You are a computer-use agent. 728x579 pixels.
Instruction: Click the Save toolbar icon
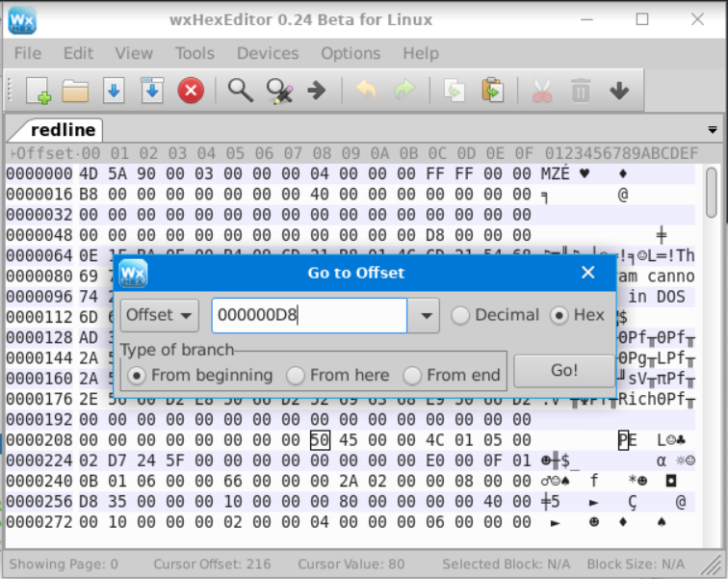pyautogui.click(x=114, y=90)
